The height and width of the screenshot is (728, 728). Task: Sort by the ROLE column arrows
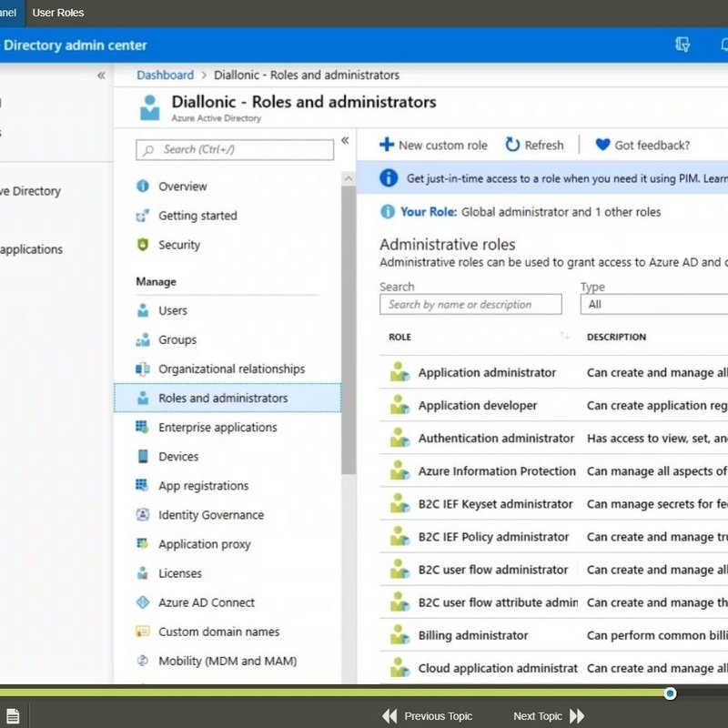[x=564, y=336]
